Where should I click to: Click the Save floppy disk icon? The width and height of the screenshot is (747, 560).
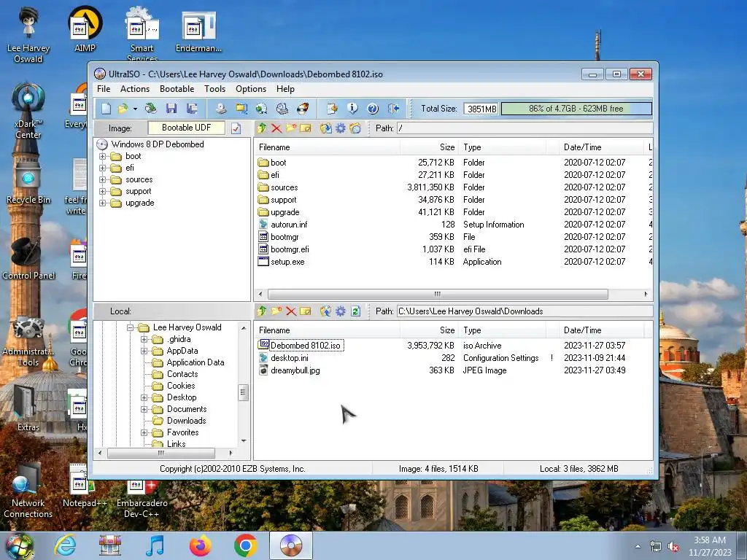(x=171, y=109)
